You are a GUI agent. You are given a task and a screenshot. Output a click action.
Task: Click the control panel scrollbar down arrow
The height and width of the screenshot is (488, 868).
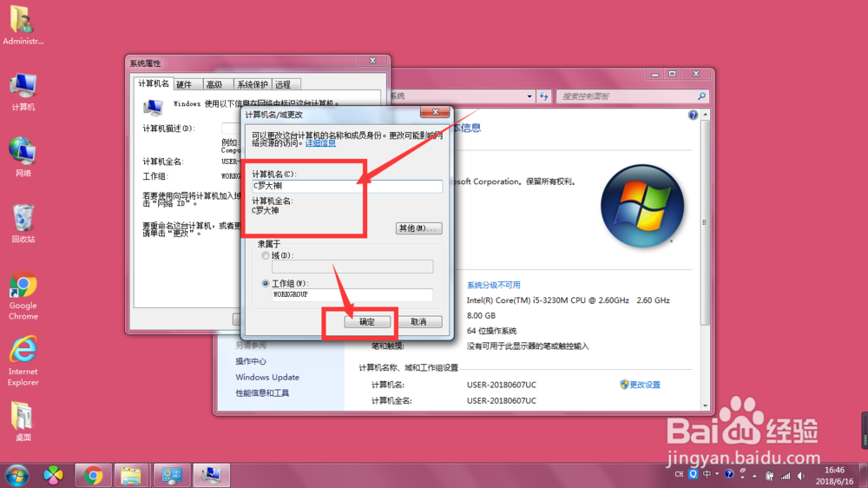click(705, 406)
